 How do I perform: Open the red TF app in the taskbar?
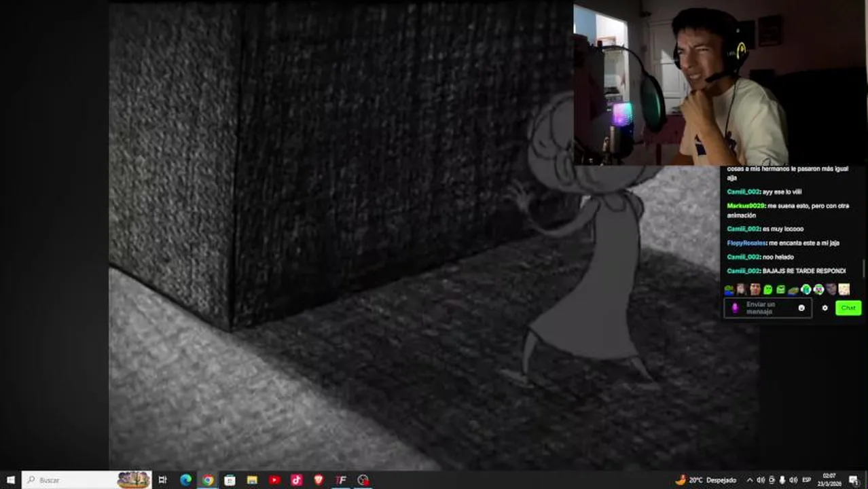point(341,480)
